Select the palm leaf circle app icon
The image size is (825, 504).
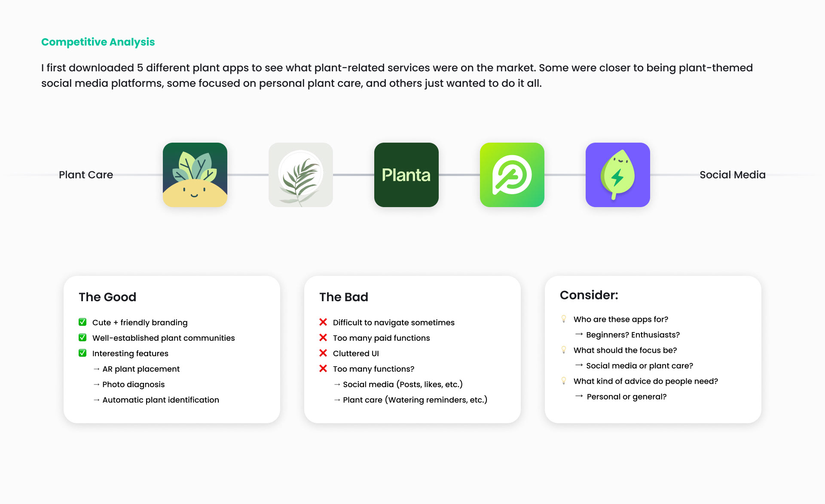pyautogui.click(x=301, y=175)
